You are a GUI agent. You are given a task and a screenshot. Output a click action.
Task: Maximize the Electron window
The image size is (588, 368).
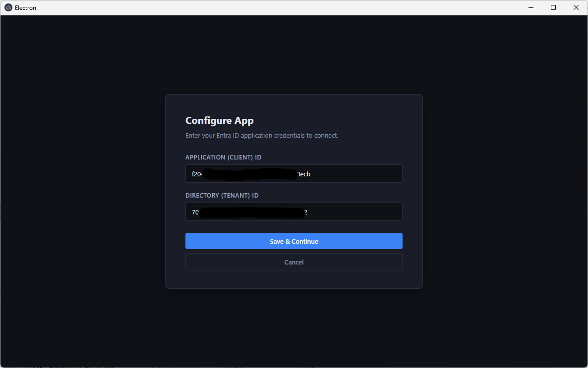(553, 7)
